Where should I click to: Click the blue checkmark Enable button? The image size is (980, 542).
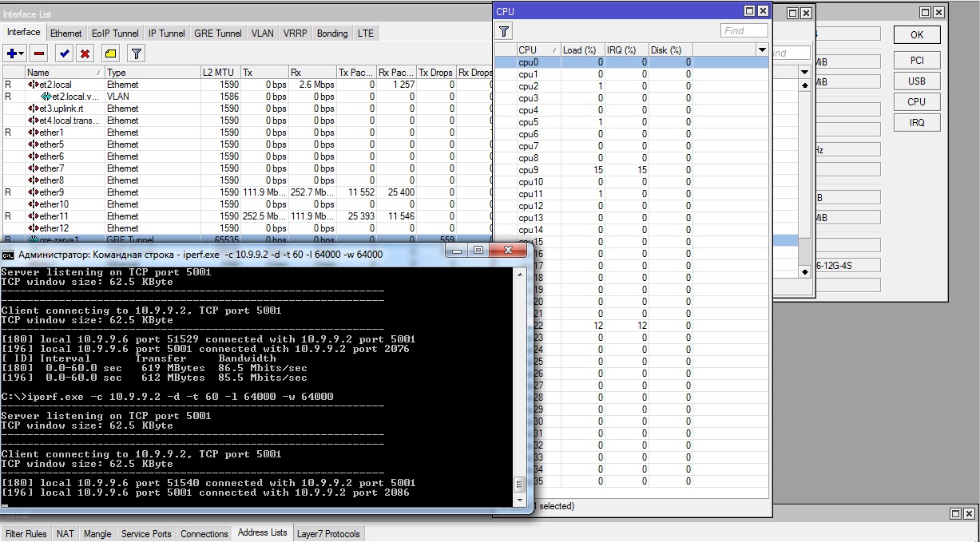point(64,53)
